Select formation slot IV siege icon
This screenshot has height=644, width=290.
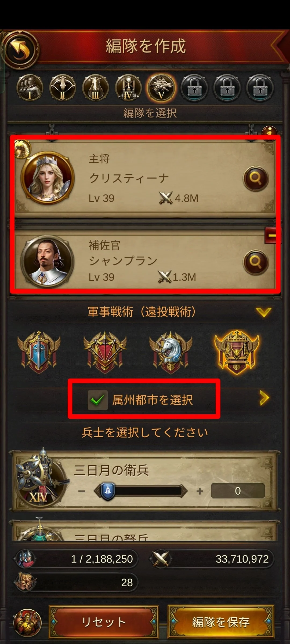pos(128,88)
